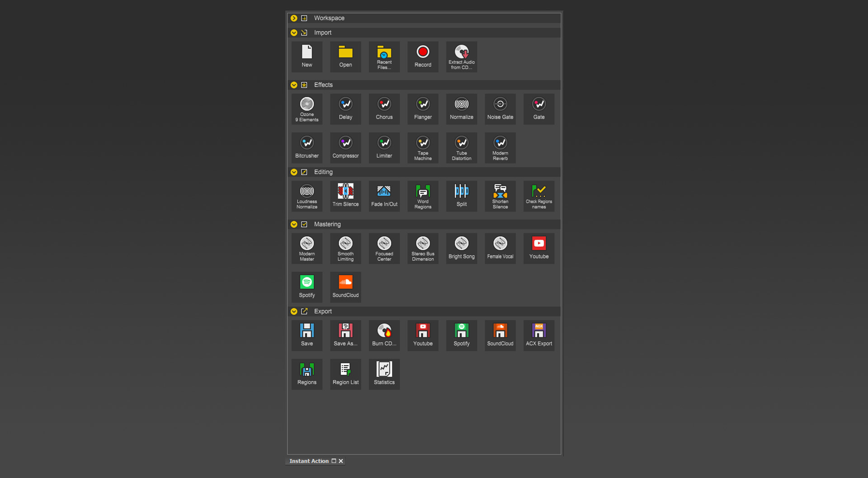Toggle the Mastering section checkbox

[x=304, y=224]
